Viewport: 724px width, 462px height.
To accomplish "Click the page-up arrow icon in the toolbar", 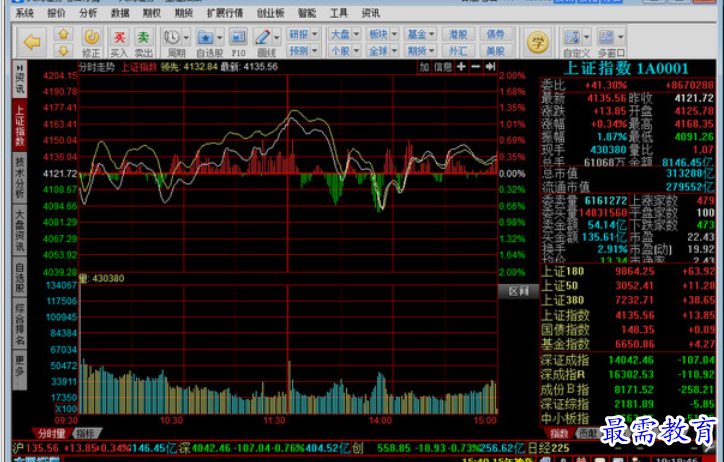I will tap(63, 34).
